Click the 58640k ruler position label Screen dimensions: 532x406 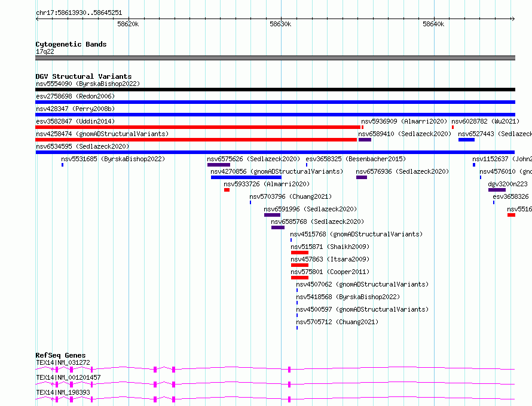tap(433, 24)
